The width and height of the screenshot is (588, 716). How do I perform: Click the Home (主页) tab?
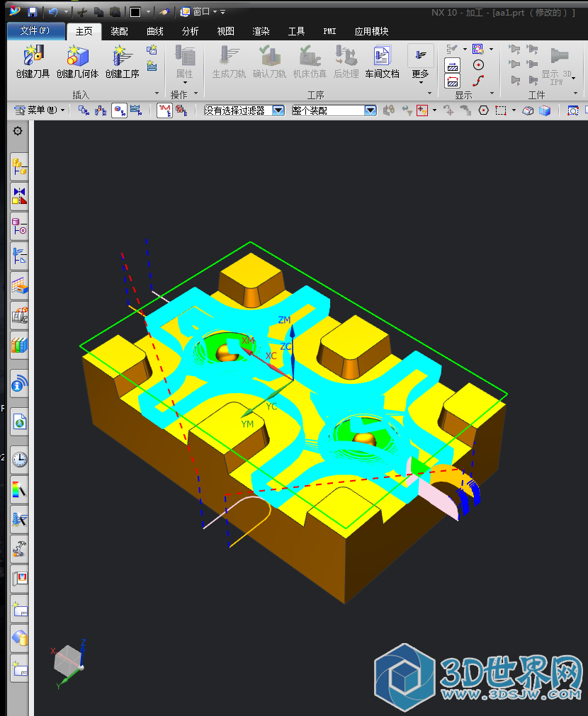pyautogui.click(x=84, y=31)
